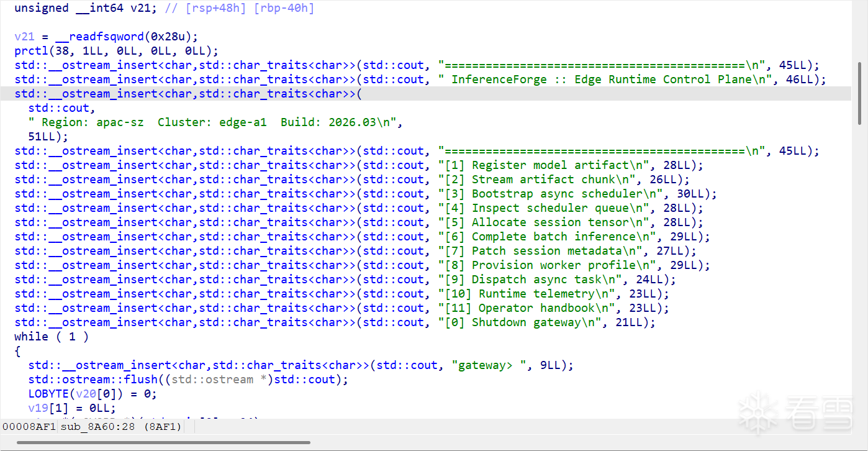Select the v19[1] variable assignment
The width and height of the screenshot is (868, 451).
coord(72,408)
